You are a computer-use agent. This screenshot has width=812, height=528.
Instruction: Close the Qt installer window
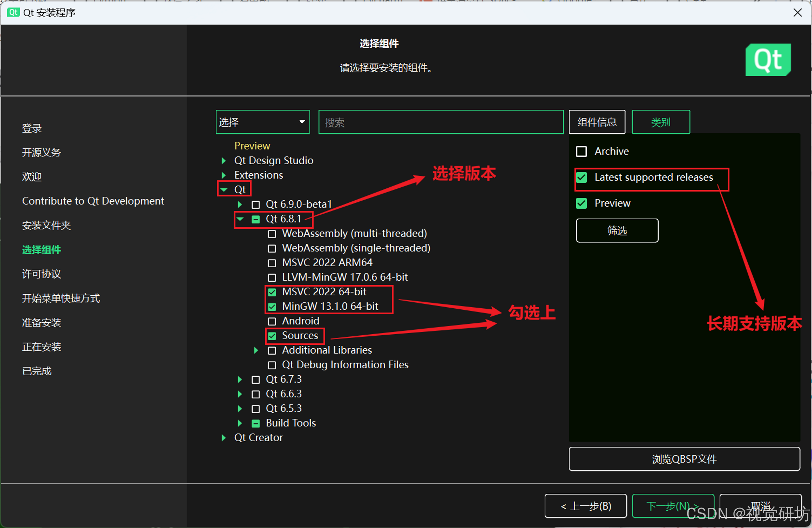797,13
